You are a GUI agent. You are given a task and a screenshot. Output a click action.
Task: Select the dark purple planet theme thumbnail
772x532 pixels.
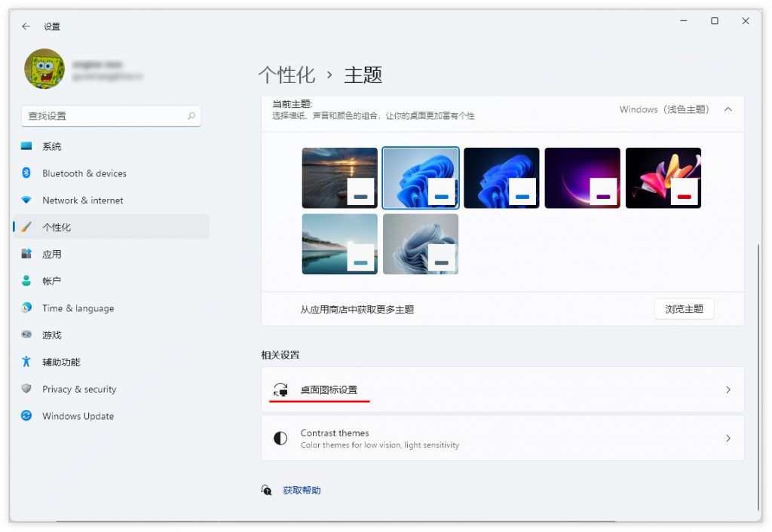[x=582, y=177]
